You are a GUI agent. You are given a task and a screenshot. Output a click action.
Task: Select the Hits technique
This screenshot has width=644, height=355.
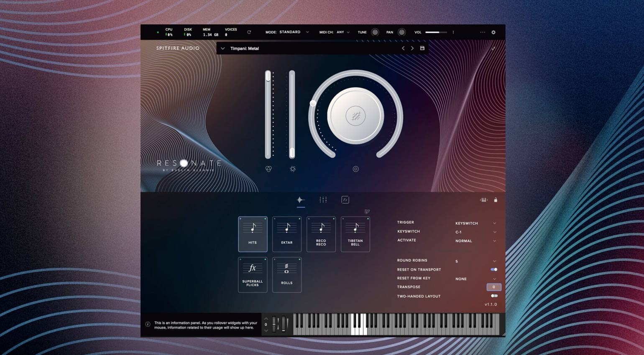[253, 234]
